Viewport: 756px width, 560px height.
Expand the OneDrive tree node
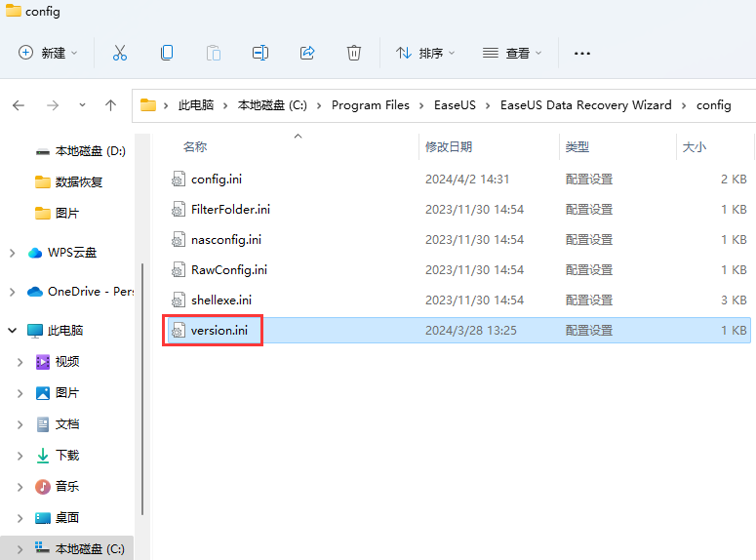click(13, 292)
